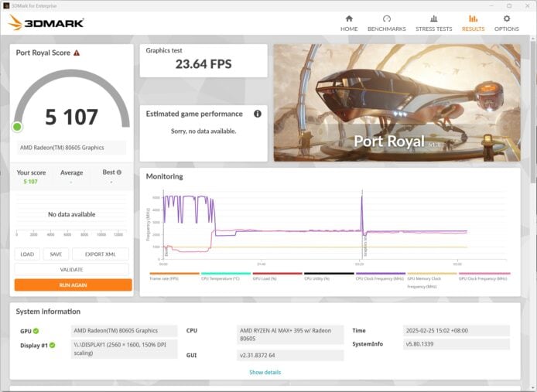537x392 pixels.
Task: Click the SystemInfo version v5.80.1339
Action: [x=457, y=344]
